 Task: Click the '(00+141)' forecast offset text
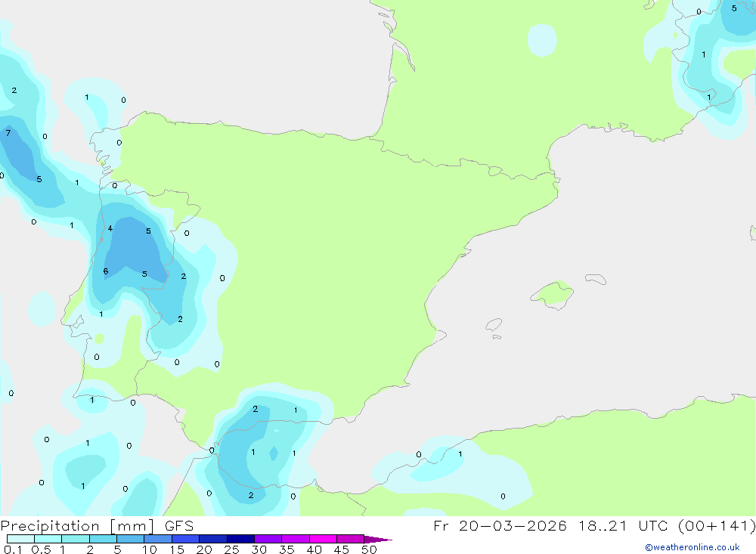(716, 526)
